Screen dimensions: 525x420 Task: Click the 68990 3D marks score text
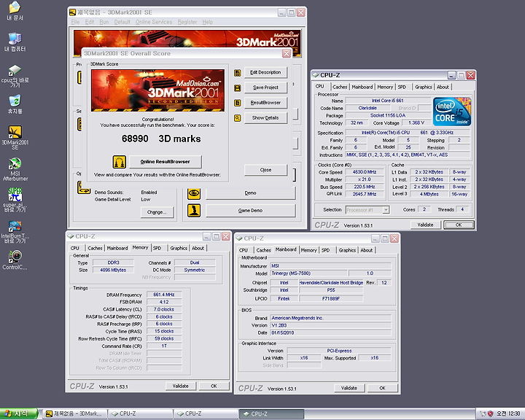pyautogui.click(x=161, y=139)
